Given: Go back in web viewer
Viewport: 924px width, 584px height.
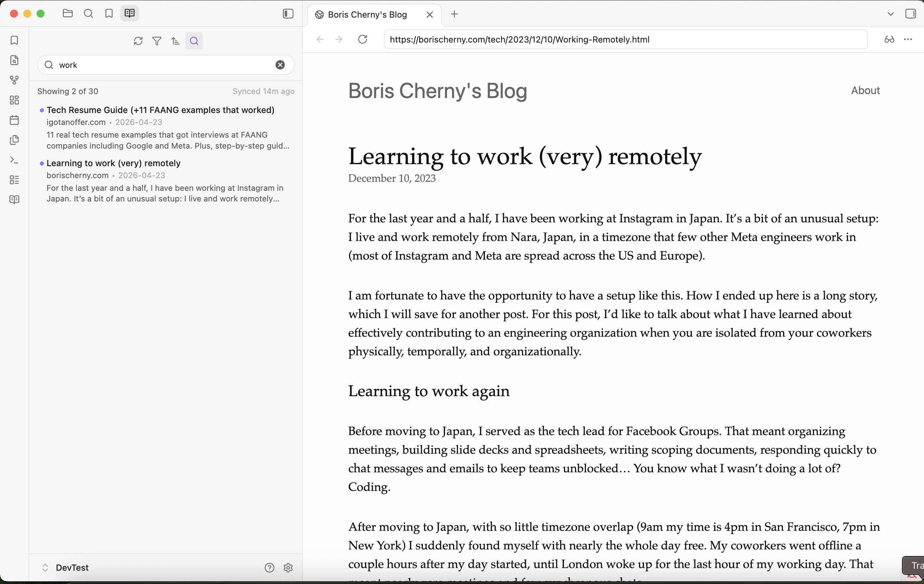Looking at the screenshot, I should tap(320, 39).
